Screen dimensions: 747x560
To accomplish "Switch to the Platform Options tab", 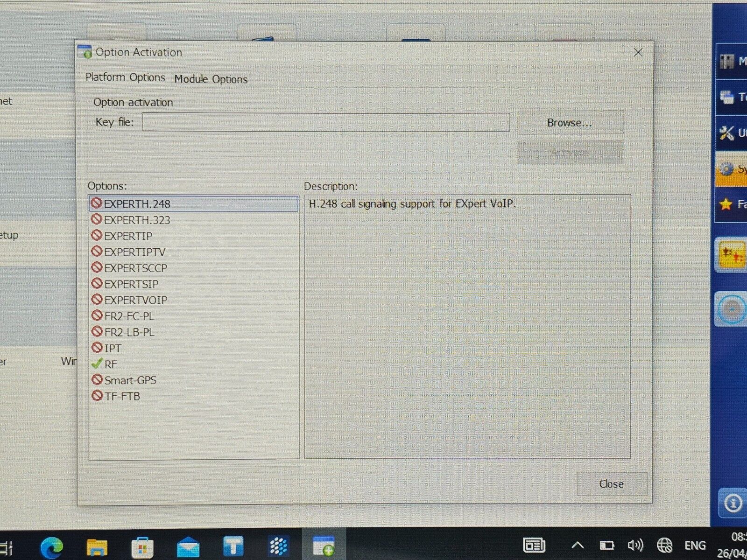I will click(x=124, y=77).
